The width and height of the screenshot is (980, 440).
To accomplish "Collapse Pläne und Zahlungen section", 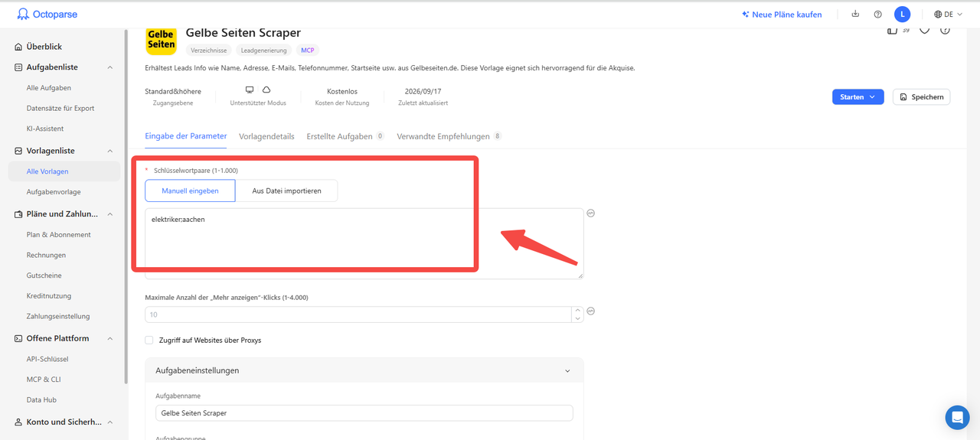I will click(x=109, y=214).
